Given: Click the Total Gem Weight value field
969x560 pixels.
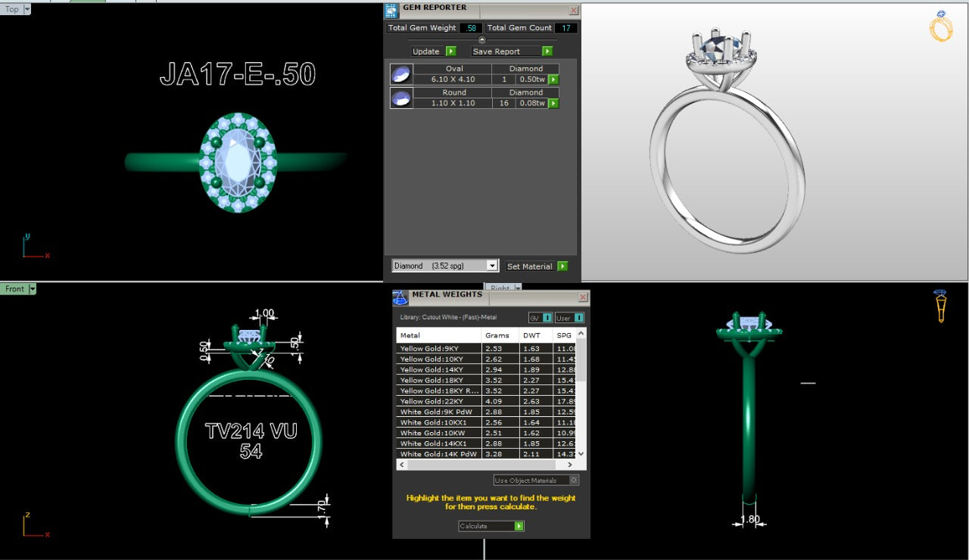Looking at the screenshot, I should click(x=472, y=28).
